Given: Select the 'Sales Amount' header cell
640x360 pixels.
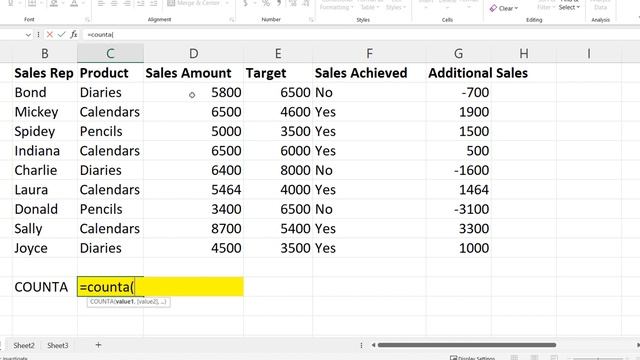Looking at the screenshot, I should coord(193,73).
